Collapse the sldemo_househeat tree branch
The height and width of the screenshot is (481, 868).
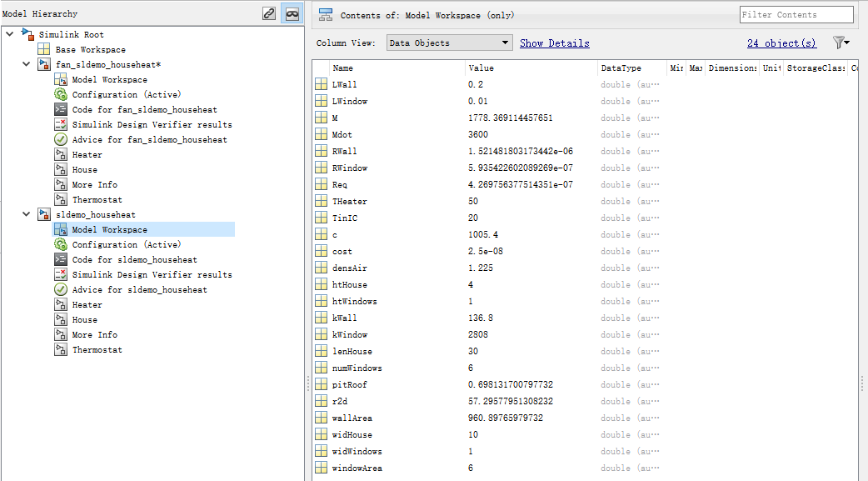click(26, 214)
